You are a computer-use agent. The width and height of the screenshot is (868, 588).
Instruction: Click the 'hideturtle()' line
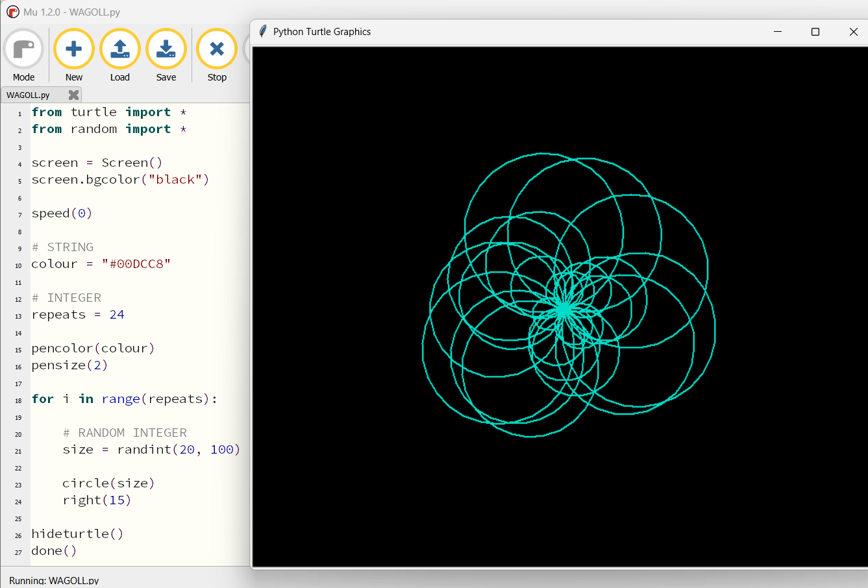point(77,534)
